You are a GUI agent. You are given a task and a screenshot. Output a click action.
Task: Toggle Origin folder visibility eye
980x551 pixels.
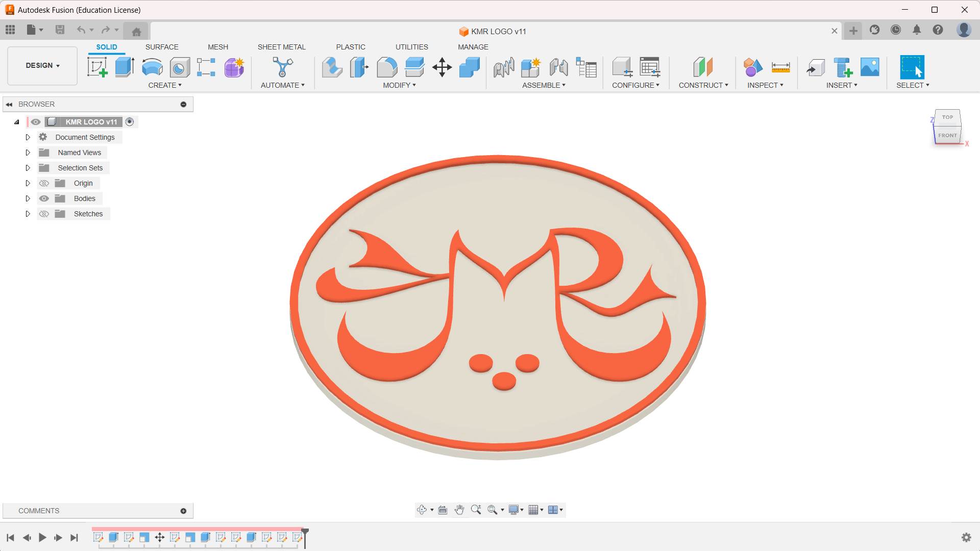[44, 183]
